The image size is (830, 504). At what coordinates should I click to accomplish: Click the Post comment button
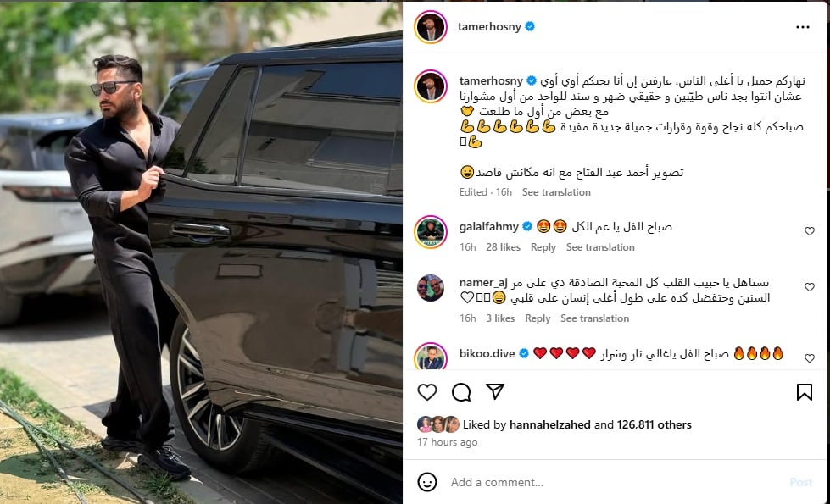800,482
